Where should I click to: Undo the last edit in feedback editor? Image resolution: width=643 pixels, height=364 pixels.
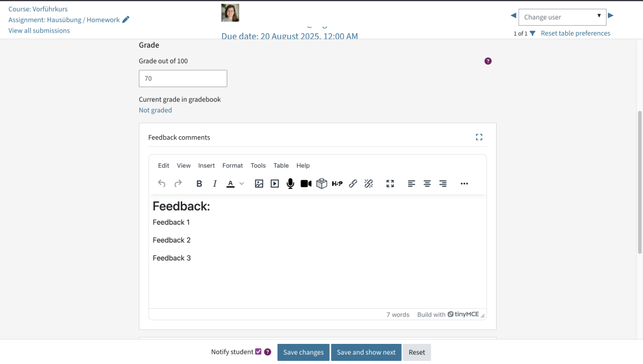click(161, 184)
